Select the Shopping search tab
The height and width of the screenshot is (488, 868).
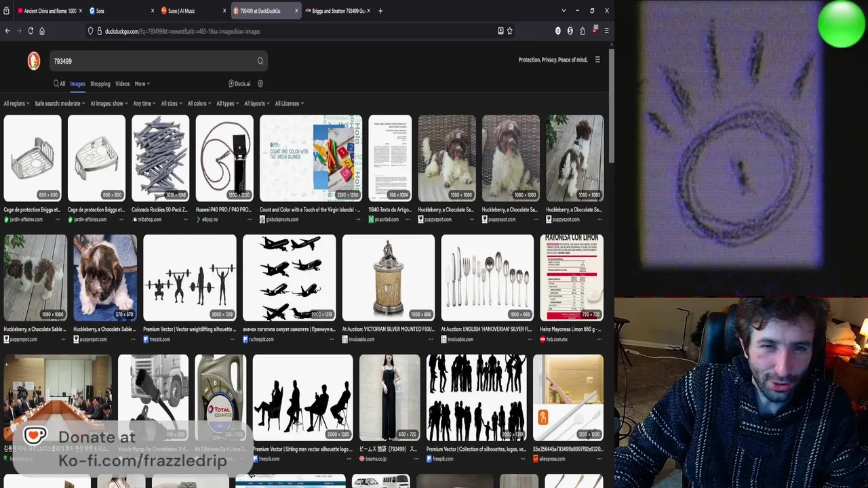click(x=100, y=84)
